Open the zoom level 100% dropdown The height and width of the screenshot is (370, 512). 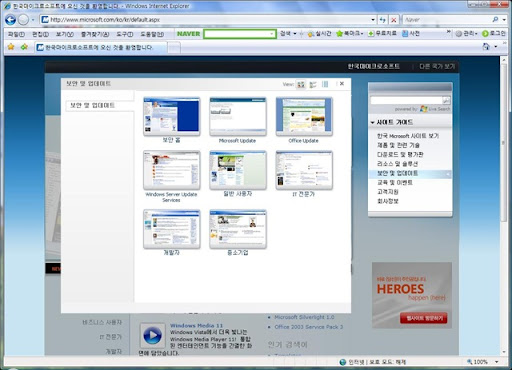[497, 362]
